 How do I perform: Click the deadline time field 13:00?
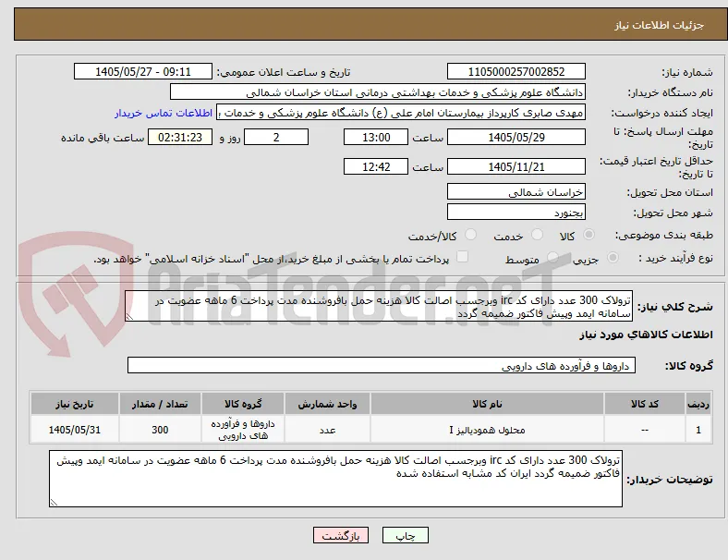point(376,137)
